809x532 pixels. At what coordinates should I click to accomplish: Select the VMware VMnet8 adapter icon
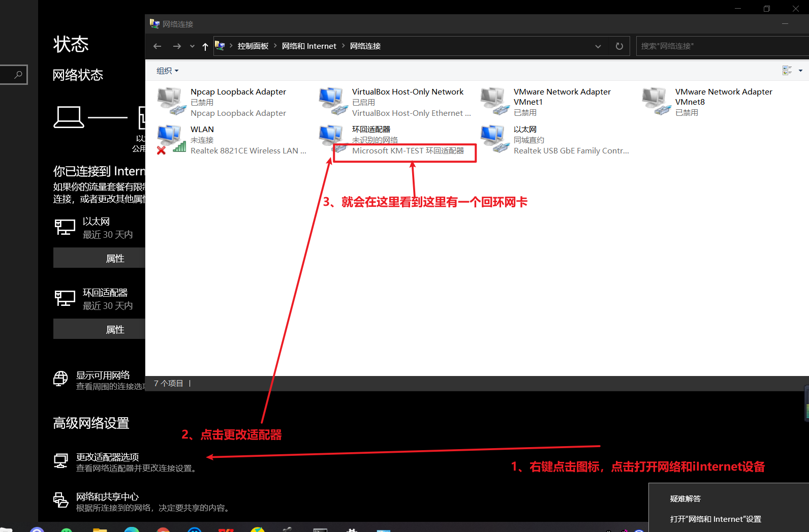tap(656, 101)
